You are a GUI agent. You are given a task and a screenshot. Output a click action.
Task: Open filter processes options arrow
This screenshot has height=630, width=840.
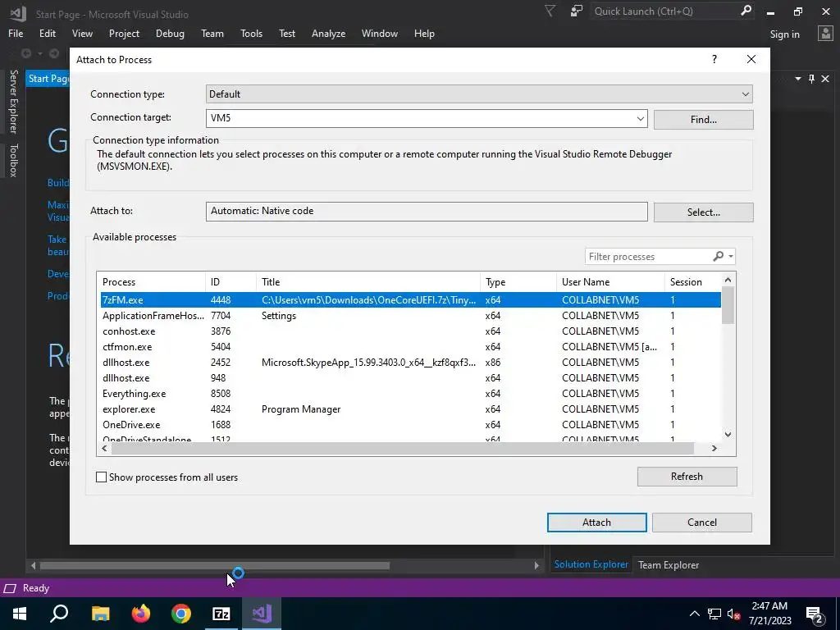point(731,257)
